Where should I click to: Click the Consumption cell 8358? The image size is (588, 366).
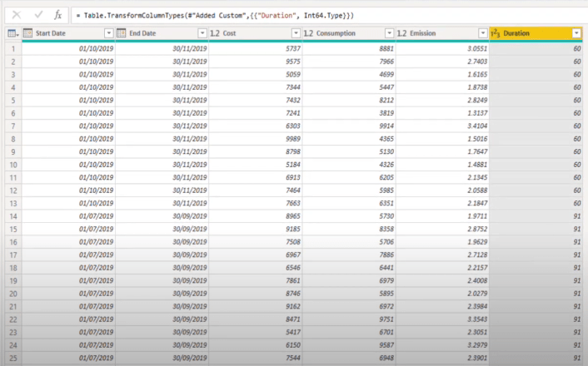point(349,230)
